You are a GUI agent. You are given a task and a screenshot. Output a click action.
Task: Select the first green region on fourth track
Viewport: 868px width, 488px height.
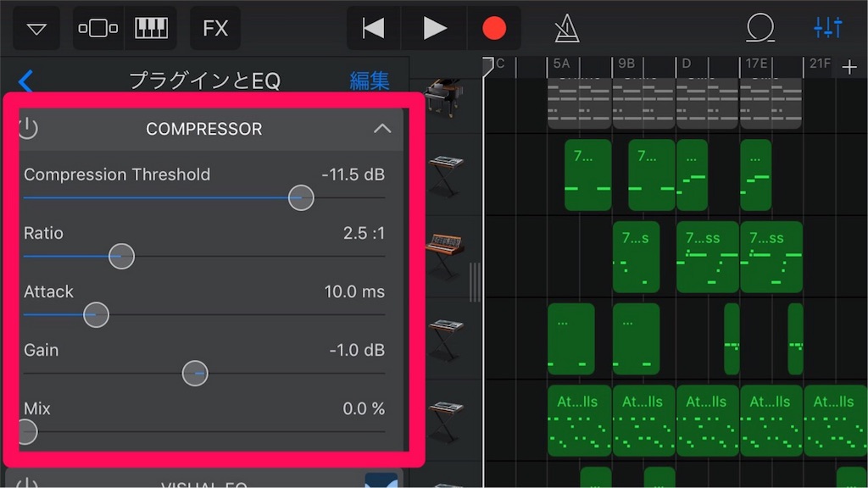point(571,339)
